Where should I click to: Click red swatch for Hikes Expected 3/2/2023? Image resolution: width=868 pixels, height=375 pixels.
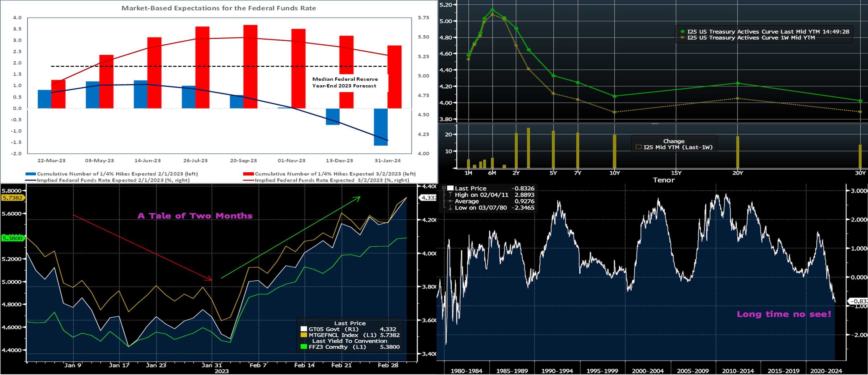click(248, 174)
